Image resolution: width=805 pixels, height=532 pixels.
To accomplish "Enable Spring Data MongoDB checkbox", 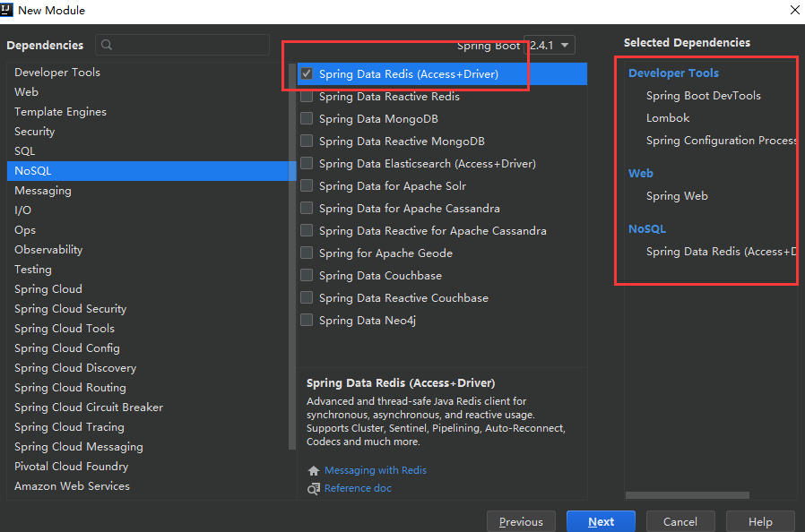I will pos(307,119).
